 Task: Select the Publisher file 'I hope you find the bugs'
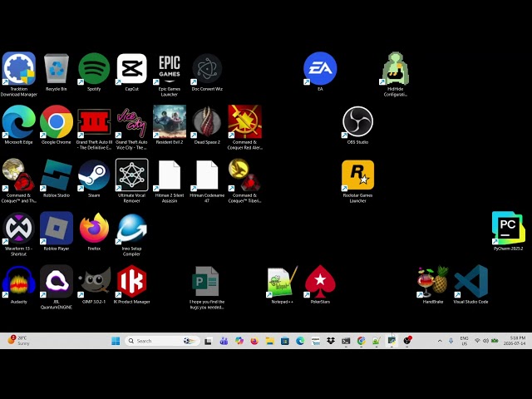coord(207,287)
